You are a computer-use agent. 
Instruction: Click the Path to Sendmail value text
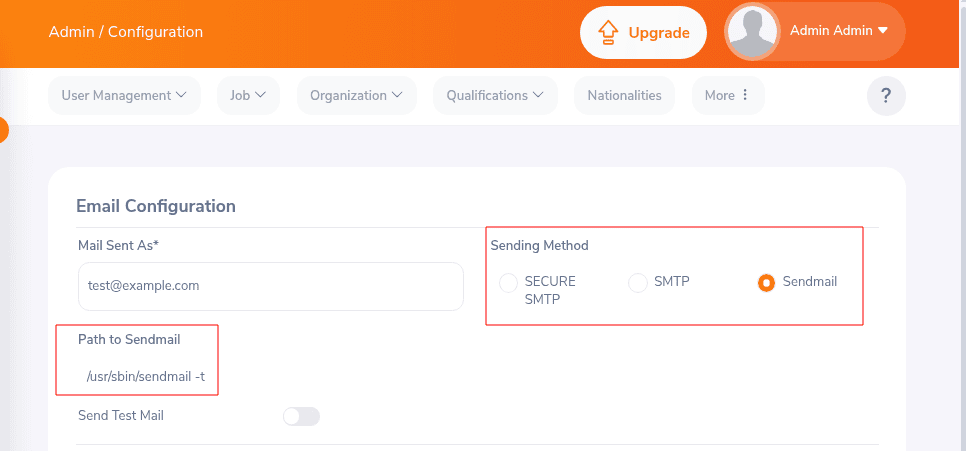[x=146, y=378]
